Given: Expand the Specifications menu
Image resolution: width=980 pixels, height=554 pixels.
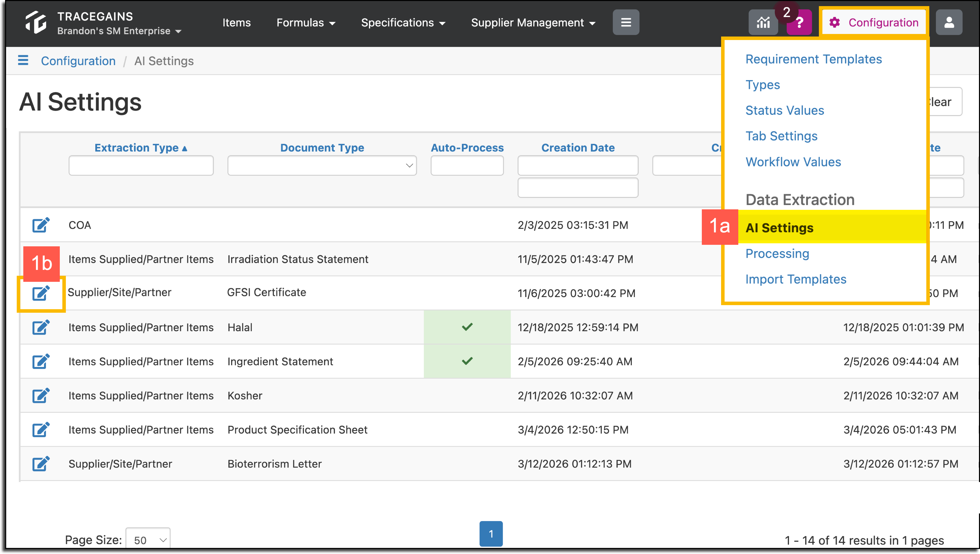Looking at the screenshot, I should (x=403, y=23).
